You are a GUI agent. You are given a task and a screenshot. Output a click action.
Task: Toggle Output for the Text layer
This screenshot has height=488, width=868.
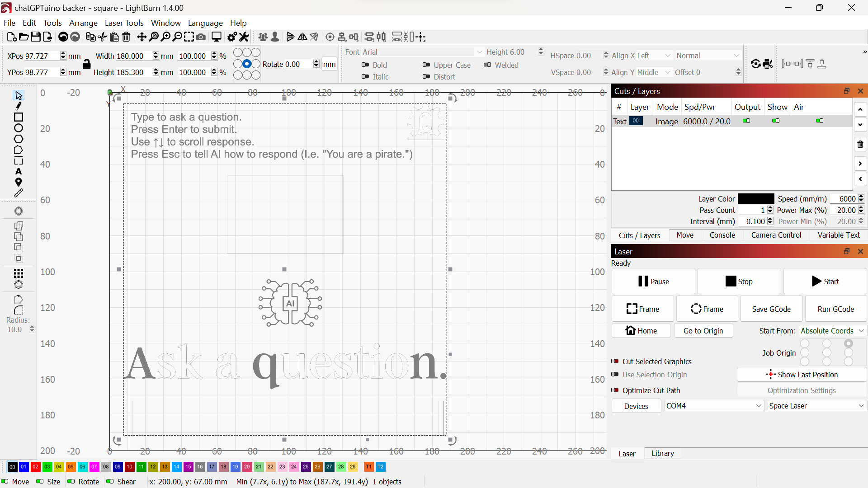[746, 121]
